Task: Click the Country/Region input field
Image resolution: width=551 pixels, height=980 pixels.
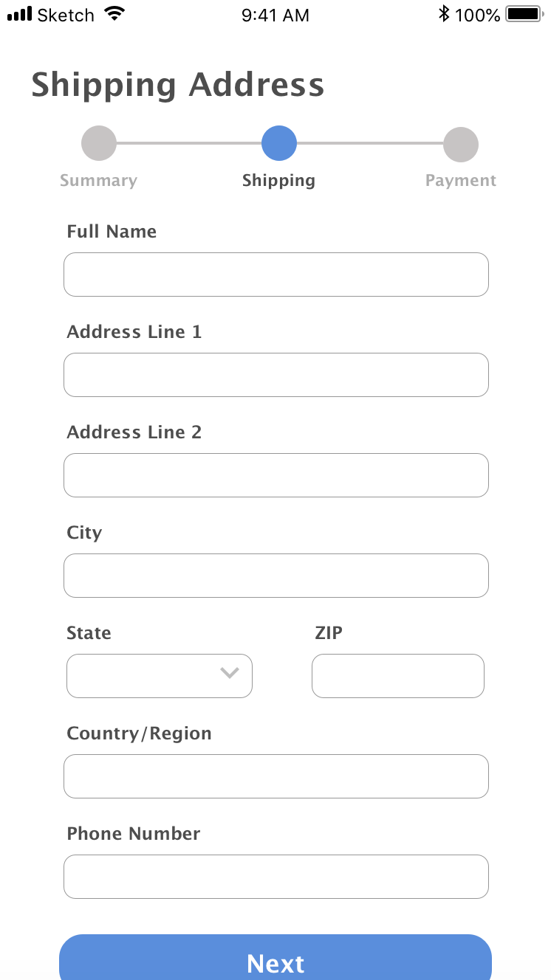Action: click(x=276, y=776)
